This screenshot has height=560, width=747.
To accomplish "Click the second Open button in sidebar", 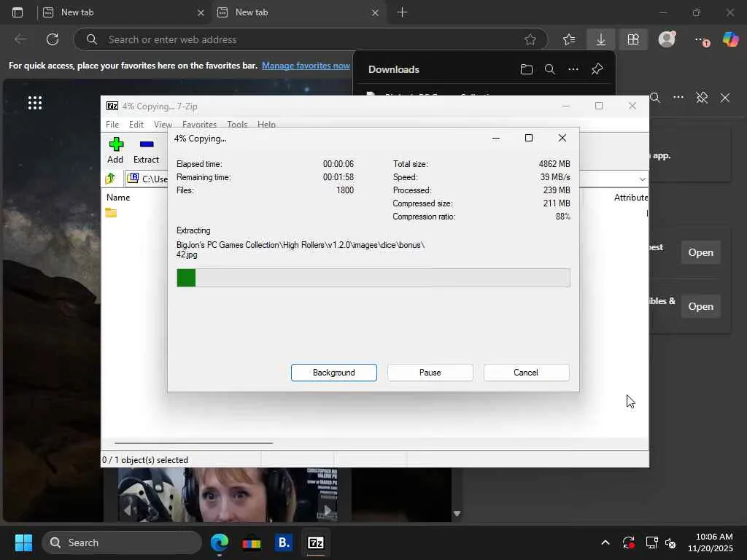I will coord(700,306).
